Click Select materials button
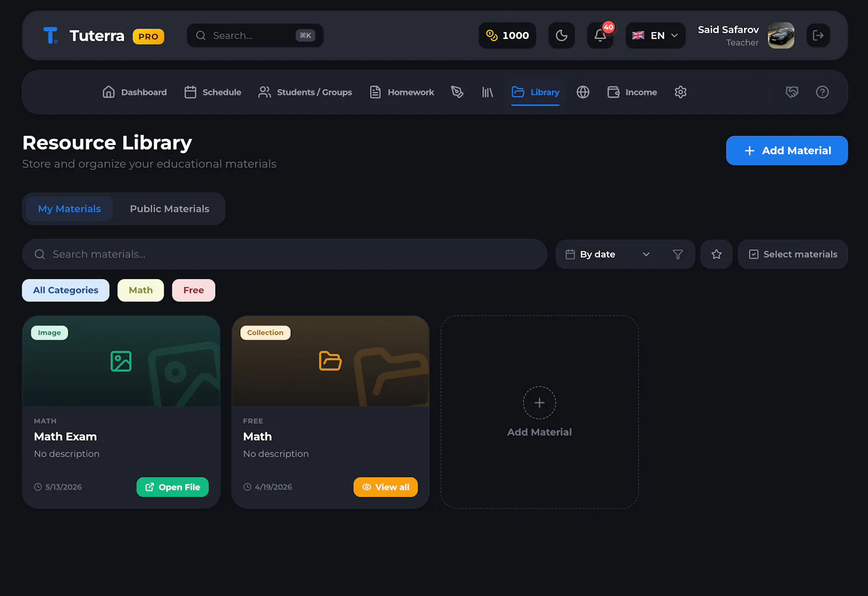 click(793, 254)
